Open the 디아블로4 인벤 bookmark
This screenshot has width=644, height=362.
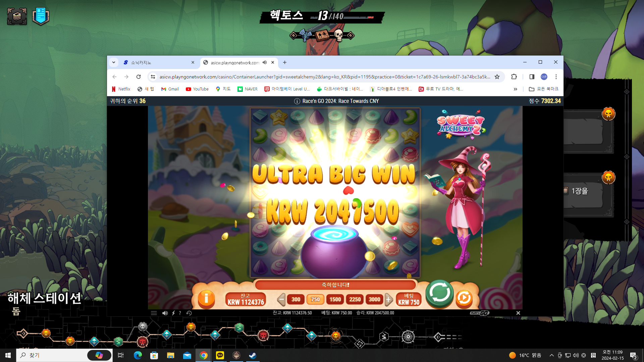coord(391,89)
